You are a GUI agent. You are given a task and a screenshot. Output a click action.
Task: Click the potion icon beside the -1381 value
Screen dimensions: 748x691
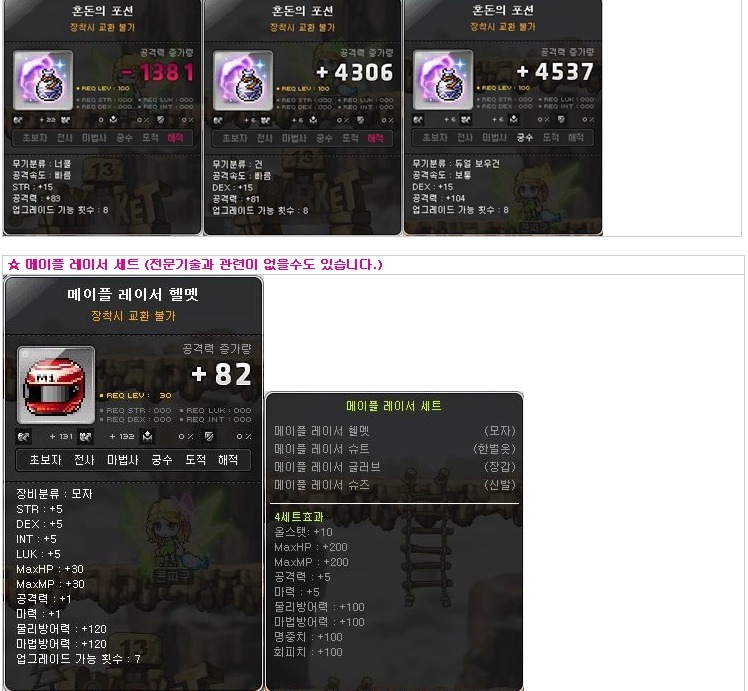point(43,81)
